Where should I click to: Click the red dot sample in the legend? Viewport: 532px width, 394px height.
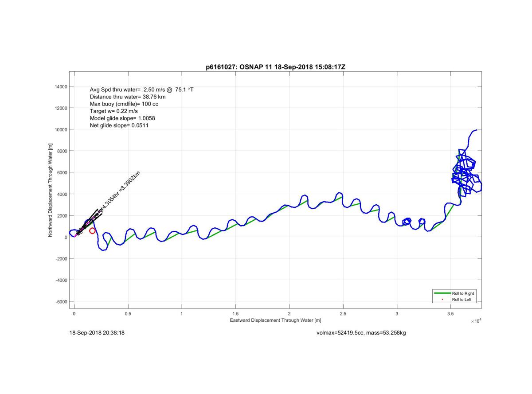442,300
